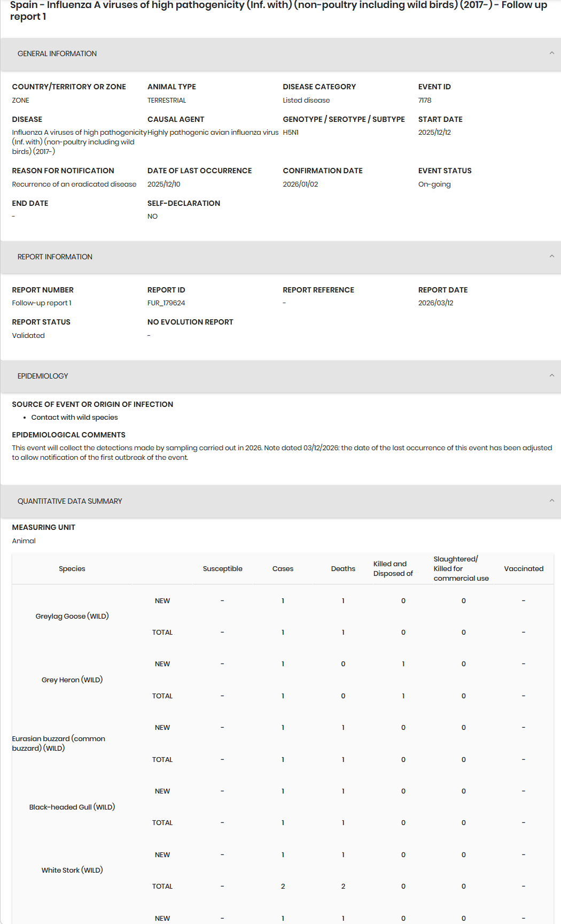This screenshot has height=924, width=561.
Task: Click the event ID value 7178
Action: click(x=425, y=101)
